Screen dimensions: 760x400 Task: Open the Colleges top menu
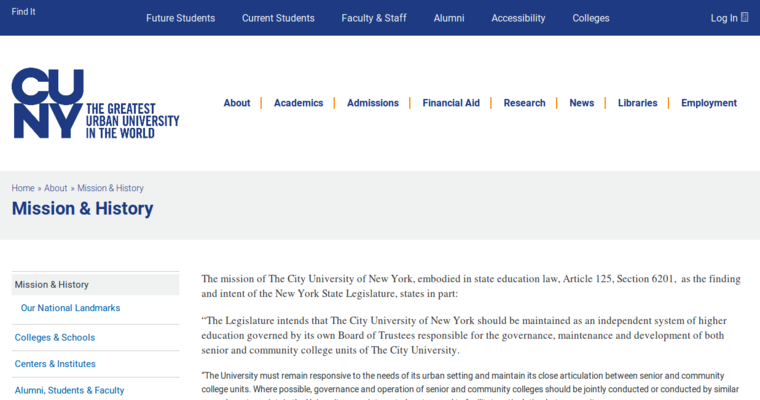pos(591,18)
